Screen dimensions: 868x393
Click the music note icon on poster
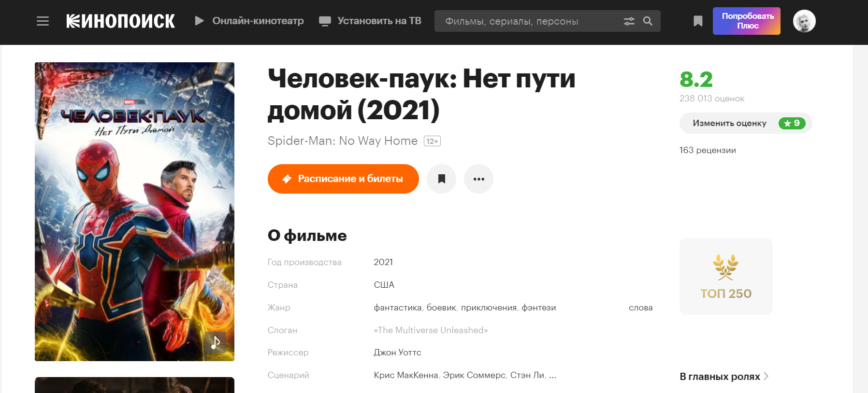point(216,342)
